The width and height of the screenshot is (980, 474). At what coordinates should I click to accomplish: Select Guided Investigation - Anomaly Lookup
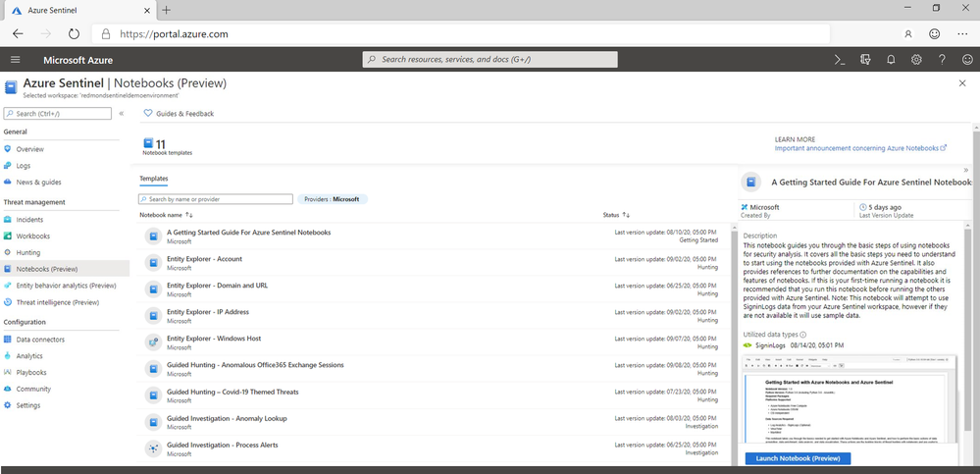click(x=434, y=422)
